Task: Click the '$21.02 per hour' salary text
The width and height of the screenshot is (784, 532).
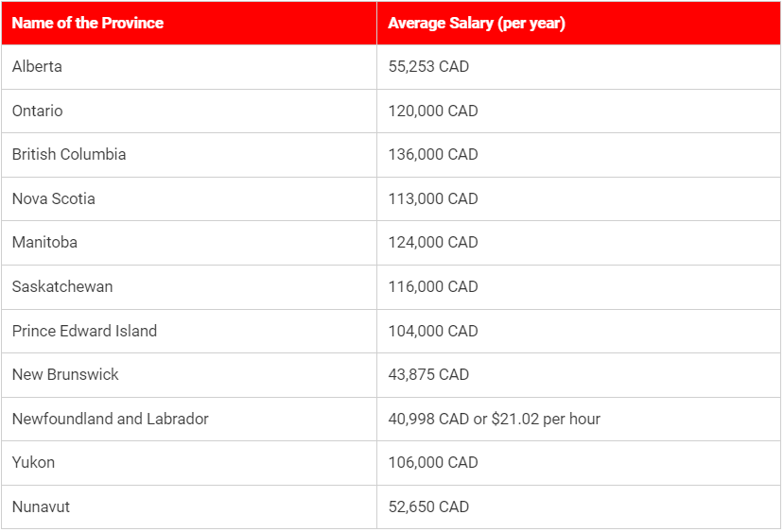Action: pyautogui.click(x=546, y=419)
